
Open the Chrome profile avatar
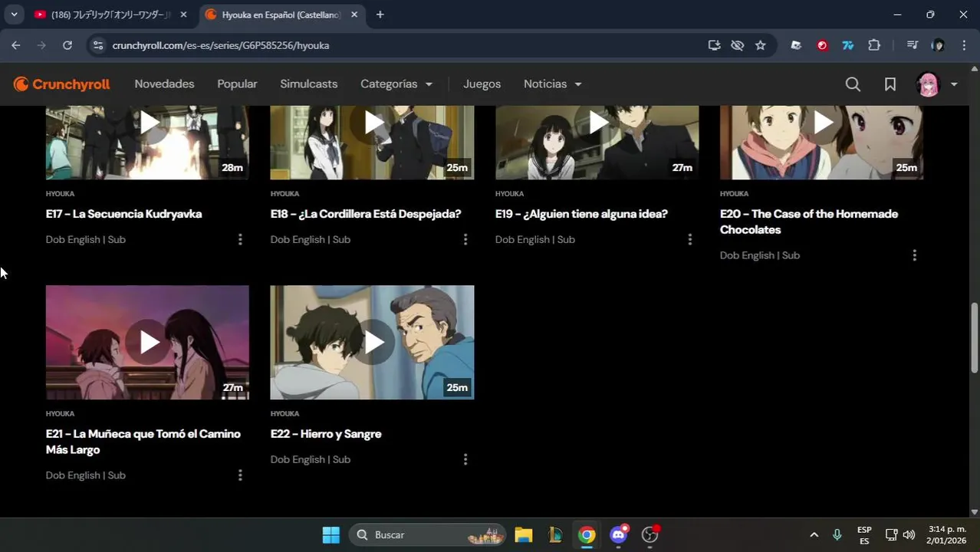tap(938, 45)
